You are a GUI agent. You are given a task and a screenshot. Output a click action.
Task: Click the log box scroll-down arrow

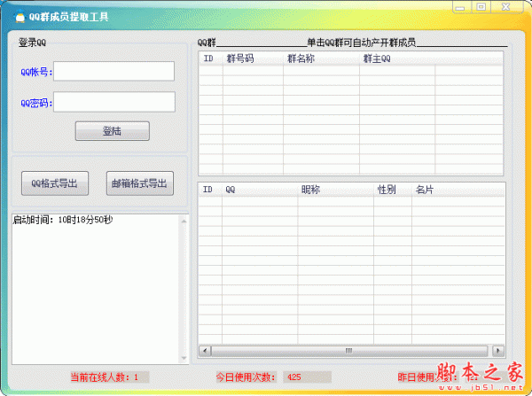(184, 358)
